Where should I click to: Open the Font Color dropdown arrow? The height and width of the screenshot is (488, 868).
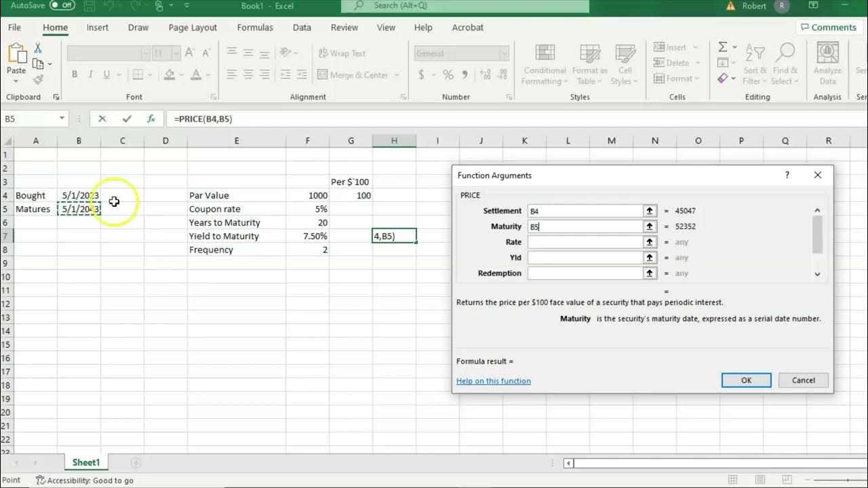pos(207,75)
